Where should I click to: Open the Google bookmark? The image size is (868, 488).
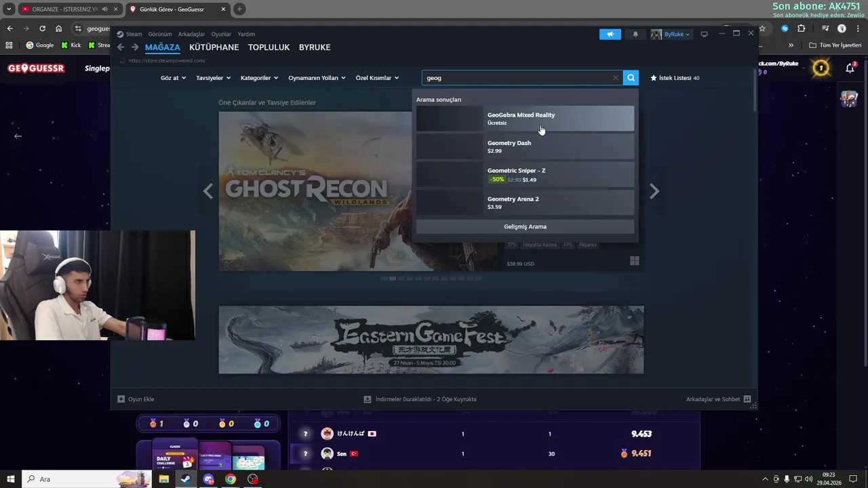pyautogui.click(x=39, y=45)
